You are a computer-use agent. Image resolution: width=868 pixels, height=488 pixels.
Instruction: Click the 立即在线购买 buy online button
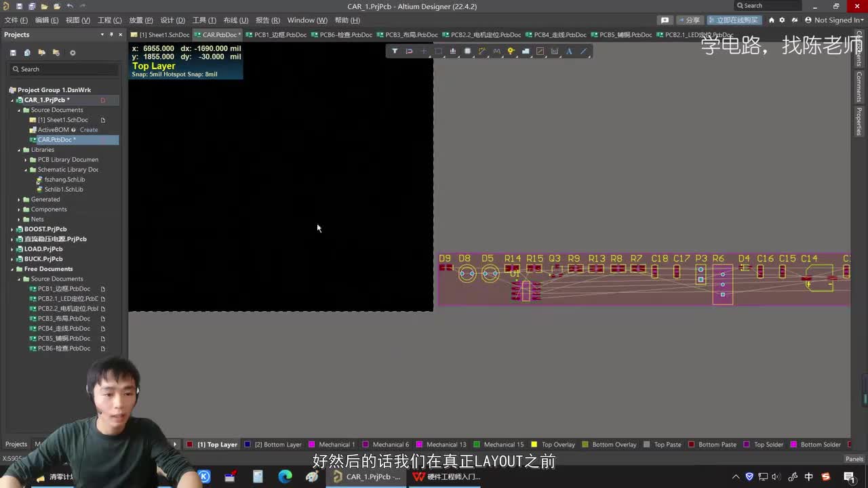734,20
